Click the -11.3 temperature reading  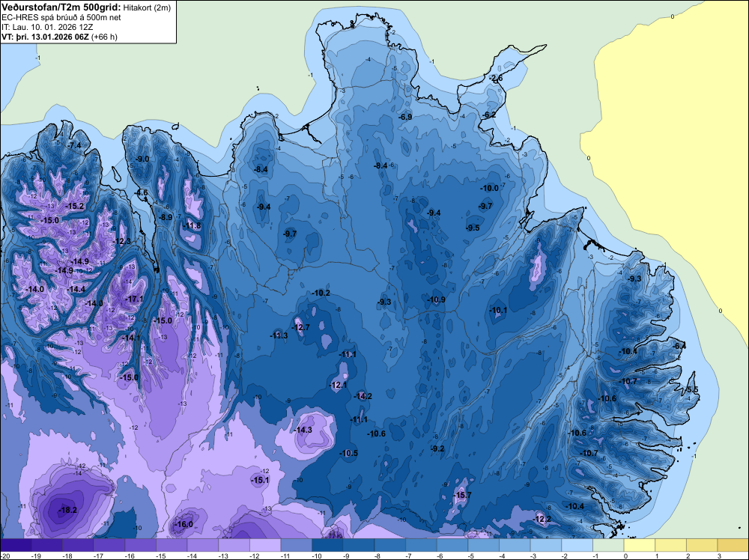tap(278, 335)
